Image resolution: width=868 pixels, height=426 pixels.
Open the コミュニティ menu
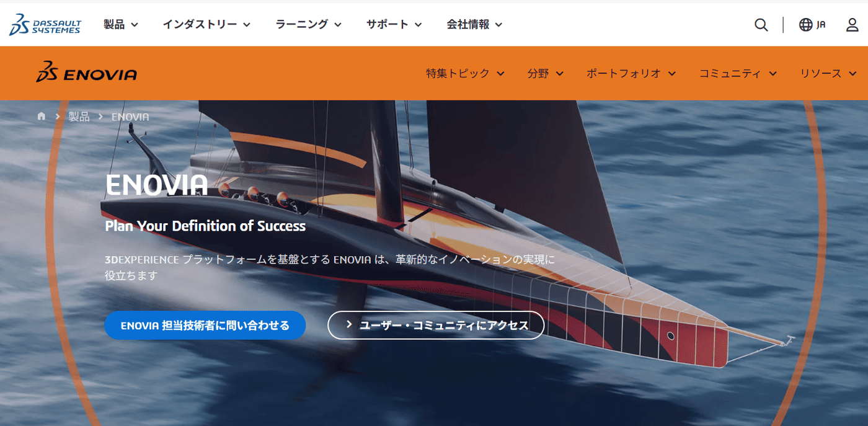point(738,73)
